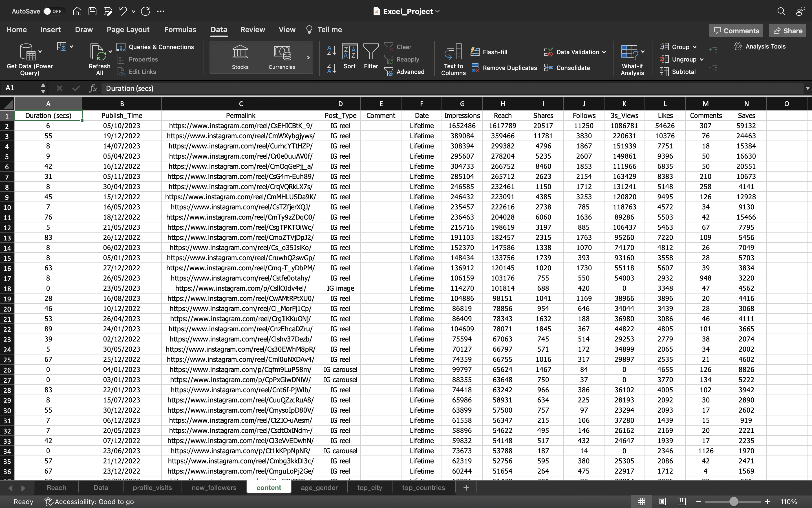Open the Group dropdown
The width and height of the screenshot is (812, 508).
[694, 47]
